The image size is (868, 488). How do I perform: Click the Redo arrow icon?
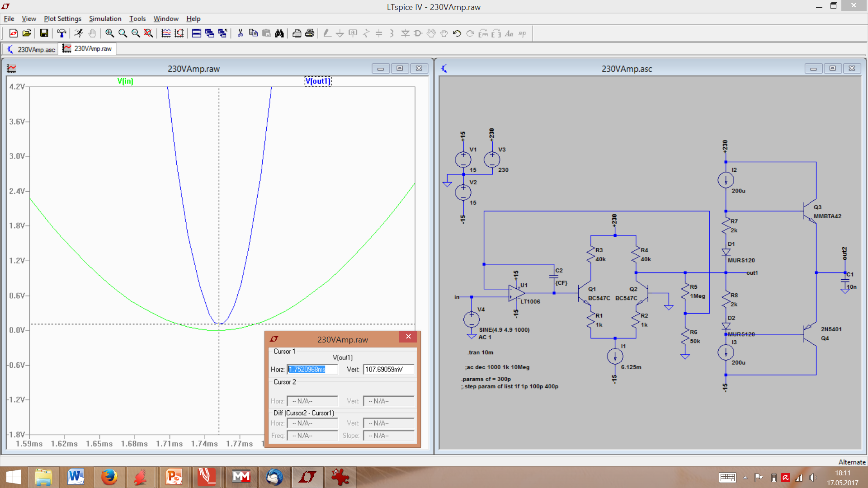pyautogui.click(x=470, y=33)
